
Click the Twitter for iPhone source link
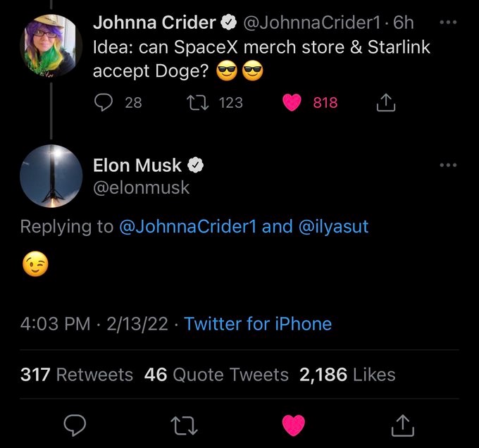[x=258, y=324]
